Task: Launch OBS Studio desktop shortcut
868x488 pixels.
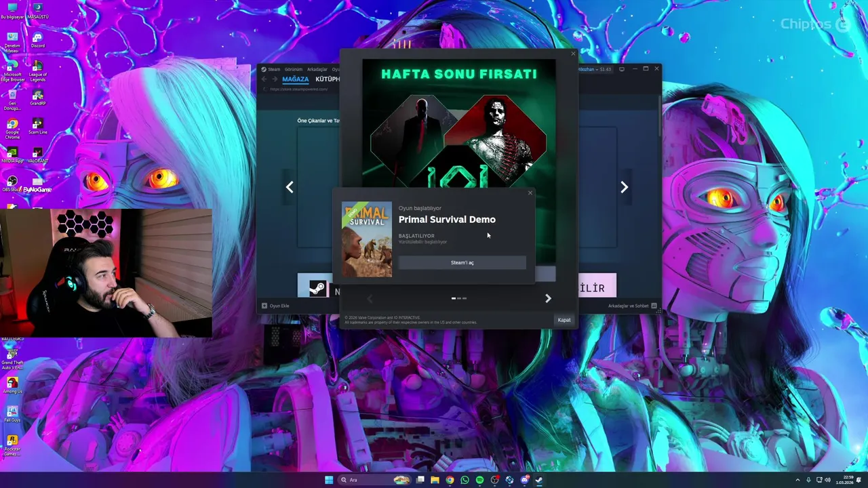Action: coord(11,184)
